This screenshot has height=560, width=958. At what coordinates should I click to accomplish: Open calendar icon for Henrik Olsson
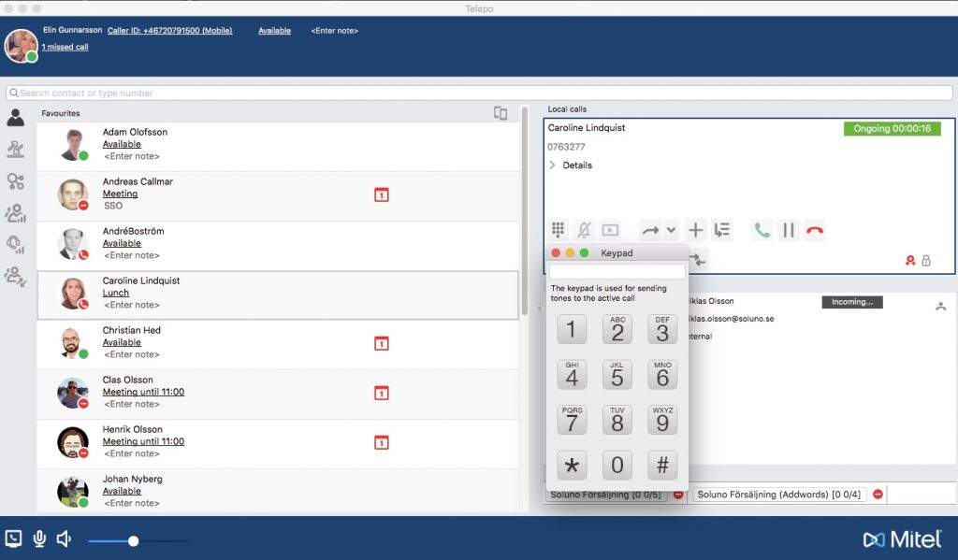[x=382, y=442]
